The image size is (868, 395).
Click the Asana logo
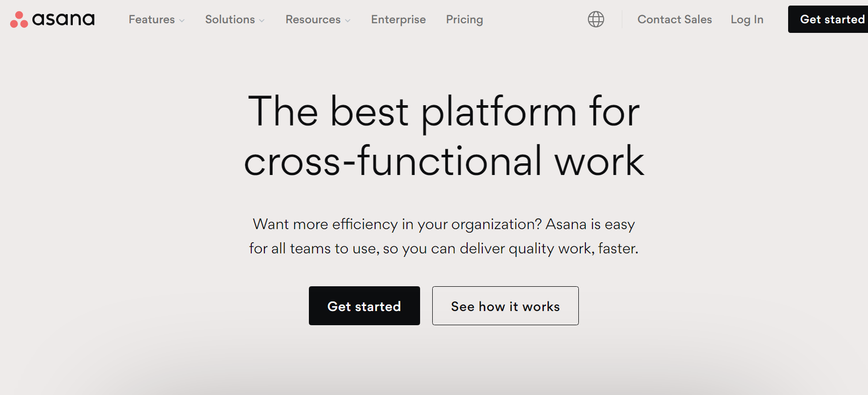point(53,19)
